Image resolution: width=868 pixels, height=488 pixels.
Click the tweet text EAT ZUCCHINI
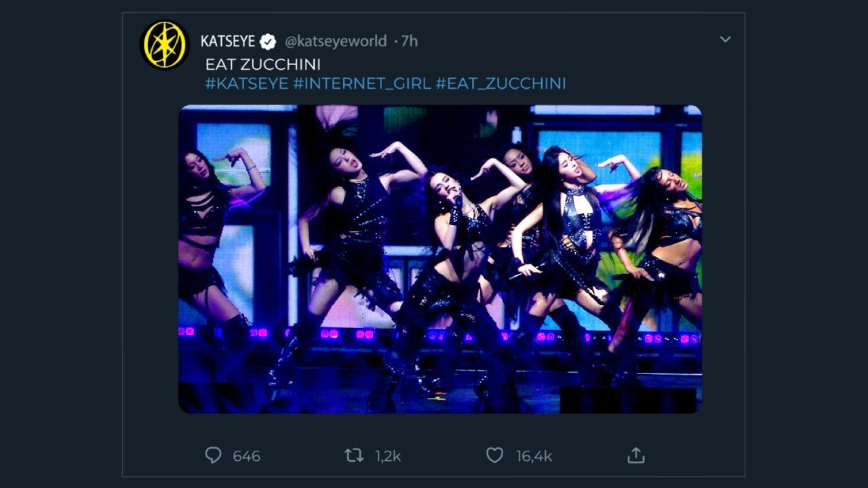coord(263,64)
